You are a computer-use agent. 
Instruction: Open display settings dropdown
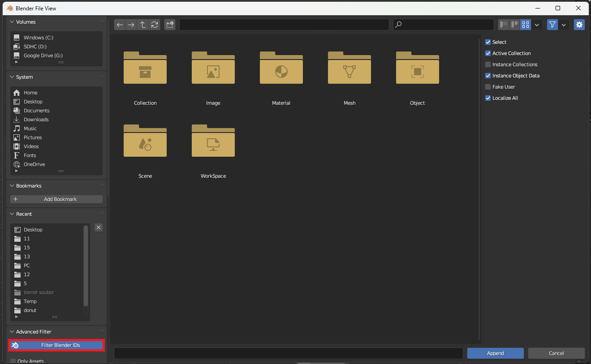click(x=537, y=25)
